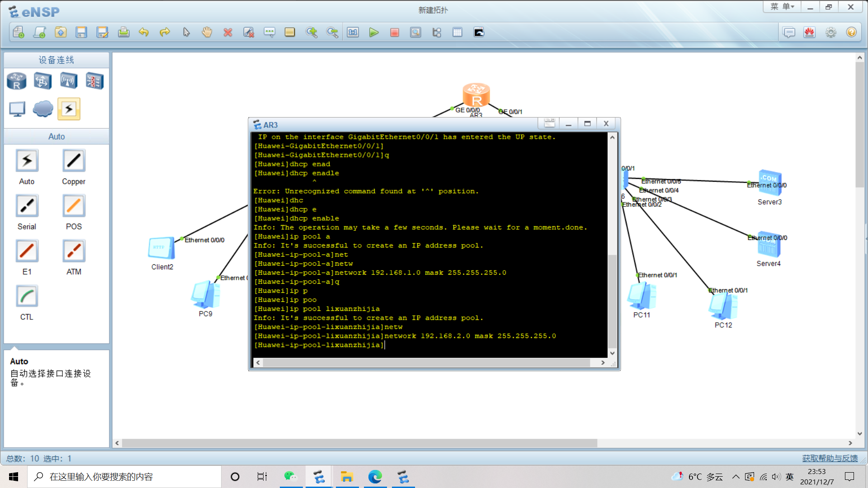
Task: Click the zoom in magnifier icon
Action: (311, 33)
